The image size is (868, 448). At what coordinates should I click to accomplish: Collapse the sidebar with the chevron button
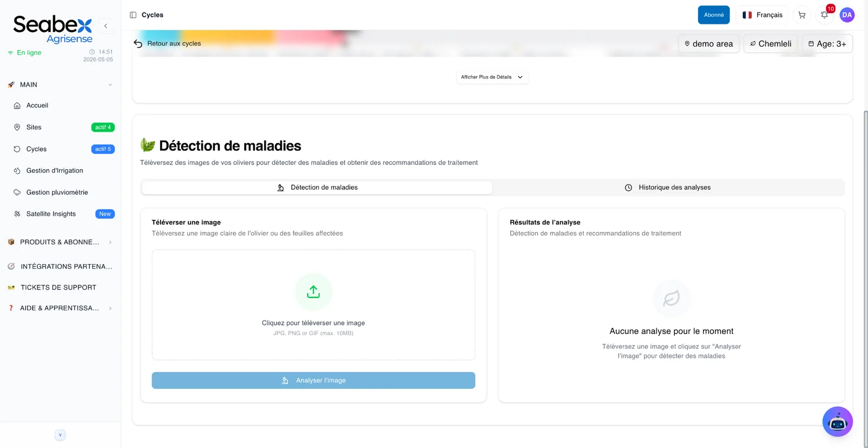tap(106, 25)
